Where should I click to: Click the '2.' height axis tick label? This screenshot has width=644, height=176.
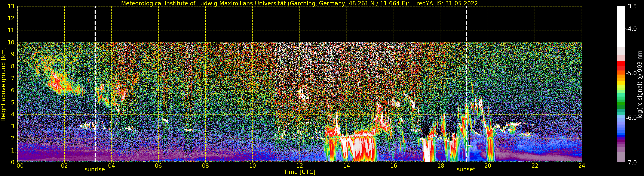(x=13, y=138)
